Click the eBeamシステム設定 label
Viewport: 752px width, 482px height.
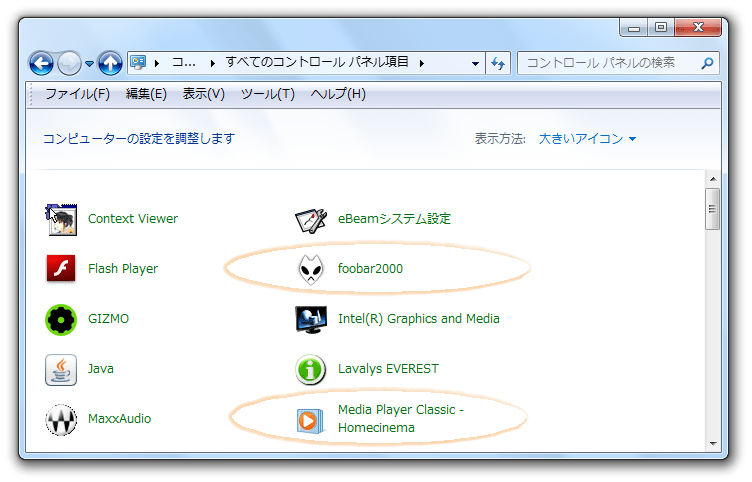(394, 219)
